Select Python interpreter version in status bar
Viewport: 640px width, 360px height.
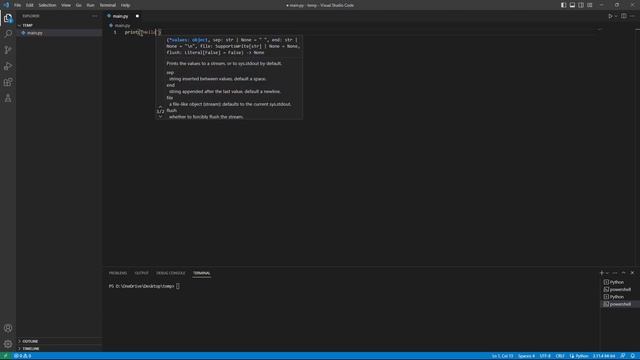[604, 356]
